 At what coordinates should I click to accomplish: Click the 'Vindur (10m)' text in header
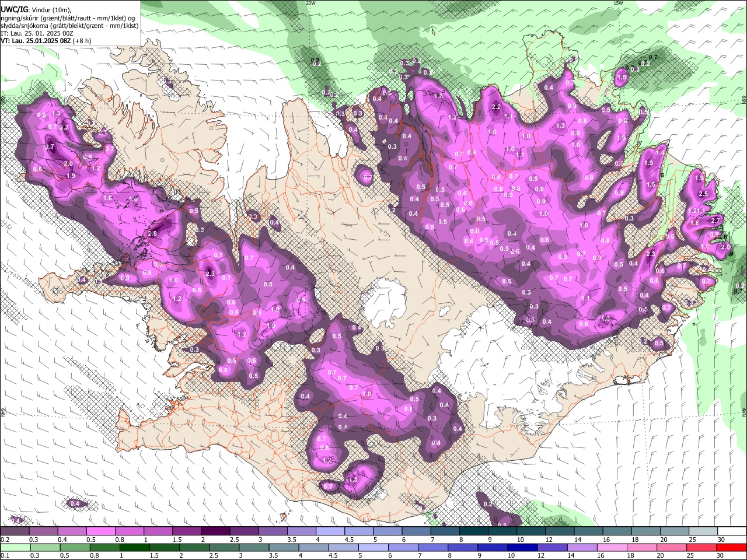tap(51, 10)
